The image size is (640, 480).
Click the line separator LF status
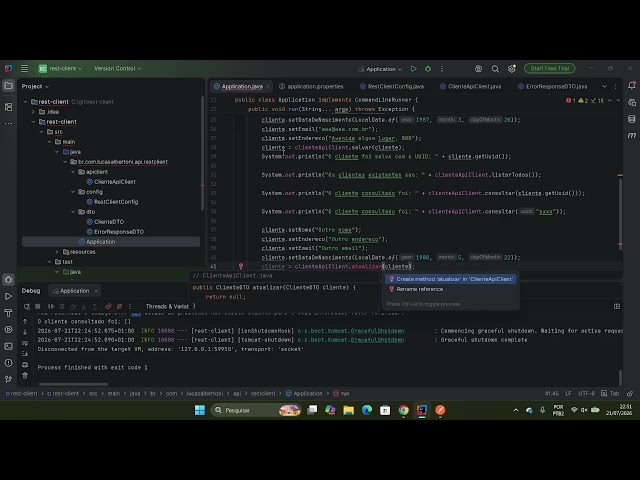pos(568,393)
